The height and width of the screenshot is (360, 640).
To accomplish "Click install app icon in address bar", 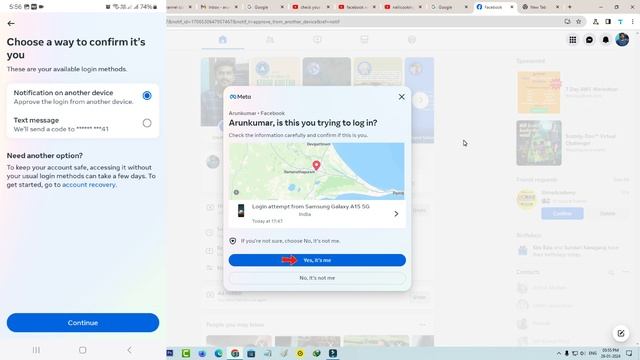I will coord(567,22).
